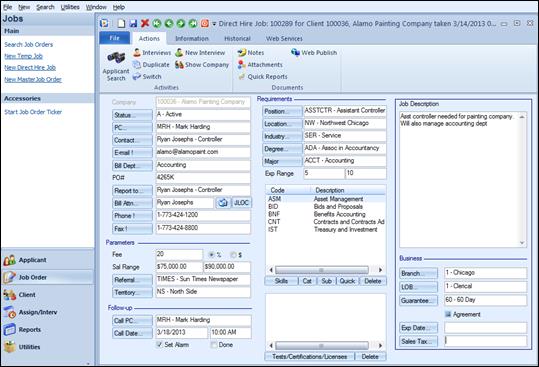Click the Interviews icon in Activities
Viewport: 539px width, 367px height.
(x=137, y=53)
